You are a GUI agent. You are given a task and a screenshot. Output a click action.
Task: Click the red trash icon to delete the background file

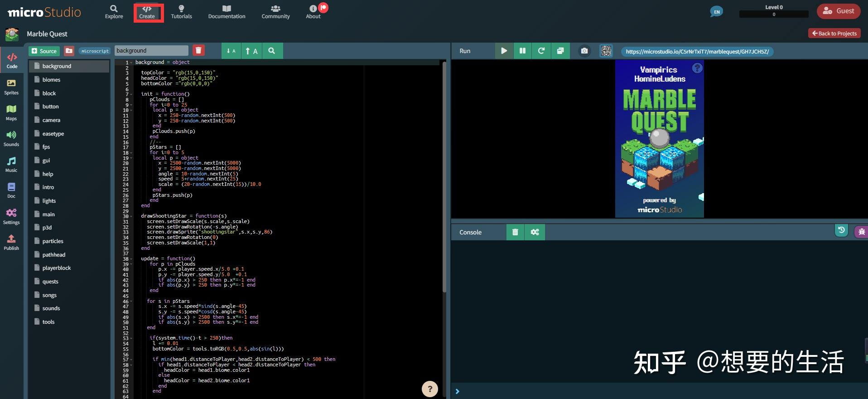pos(198,50)
